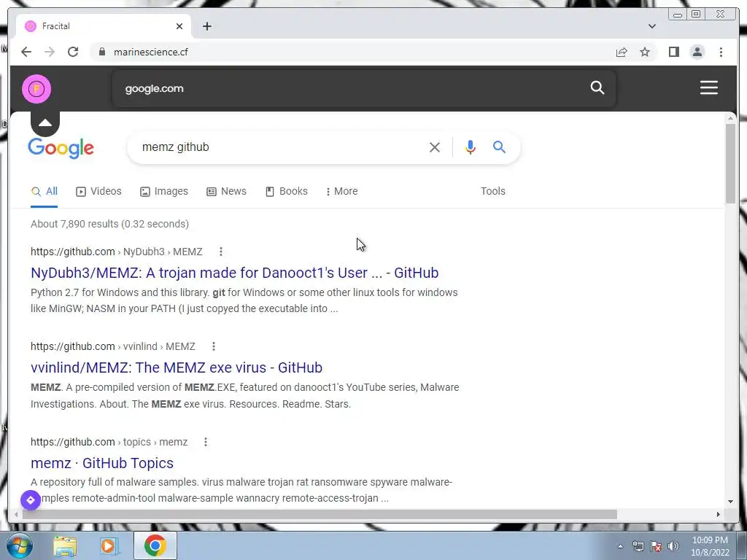747x560 pixels.
Task: Open Windows Explorer from taskbar
Action: [x=65, y=545]
